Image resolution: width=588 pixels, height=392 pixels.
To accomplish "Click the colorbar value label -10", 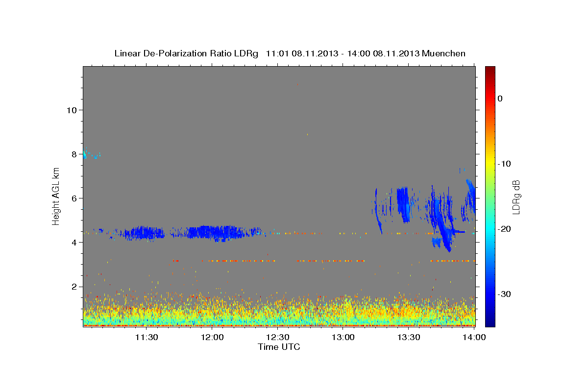I will point(505,164).
